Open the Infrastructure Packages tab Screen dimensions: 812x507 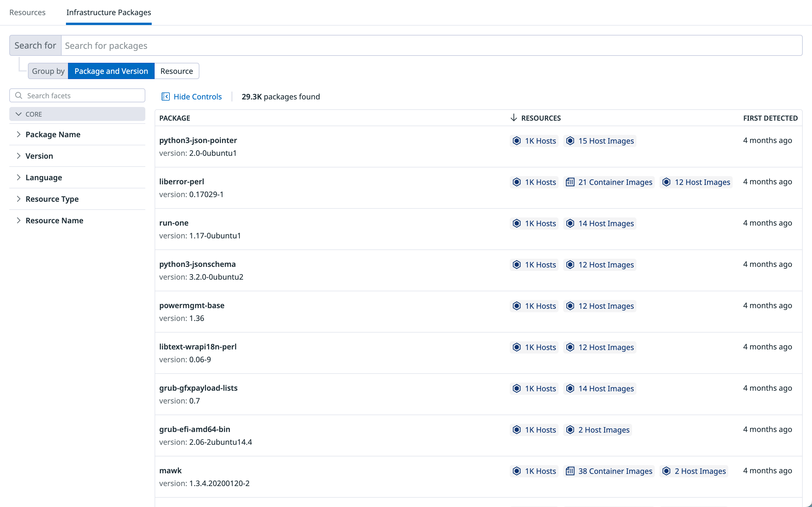pos(109,13)
